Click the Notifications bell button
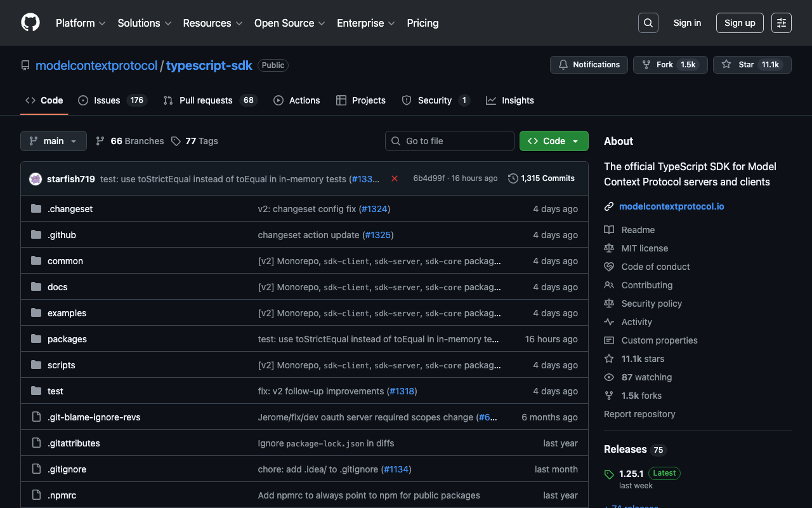Viewport: 812px width, 508px height. coord(589,65)
